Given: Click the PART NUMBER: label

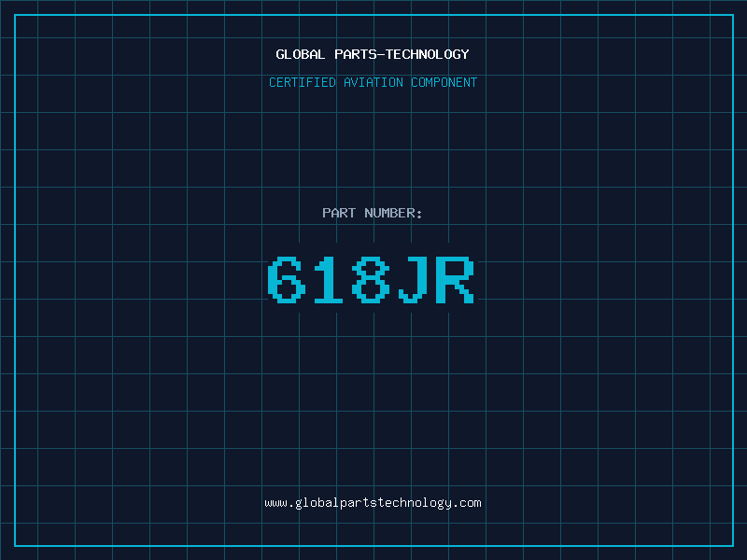Looking at the screenshot, I should 372,213.
